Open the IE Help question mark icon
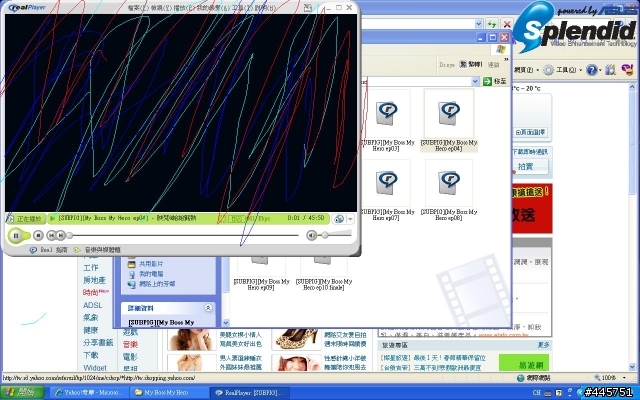 tap(592, 70)
